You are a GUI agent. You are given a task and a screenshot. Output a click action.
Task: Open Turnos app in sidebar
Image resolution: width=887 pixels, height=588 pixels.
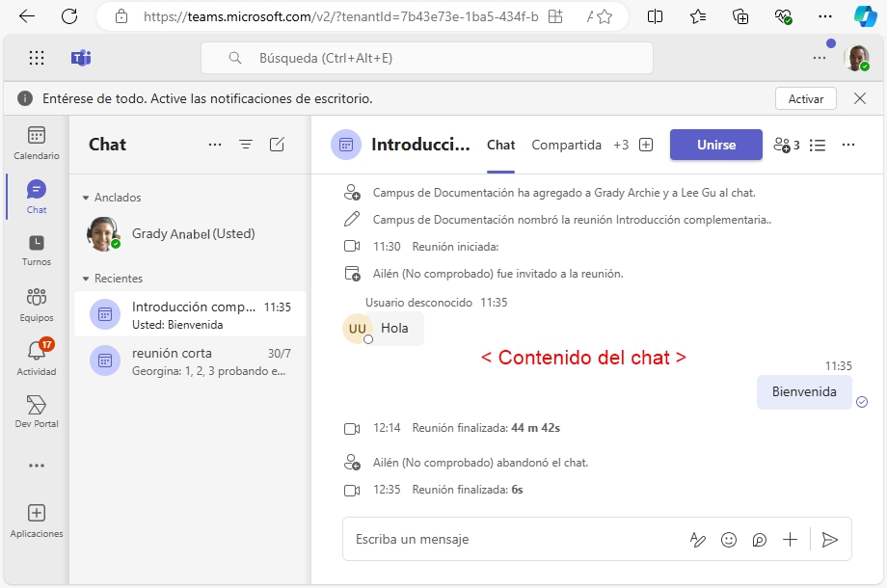coord(37,250)
